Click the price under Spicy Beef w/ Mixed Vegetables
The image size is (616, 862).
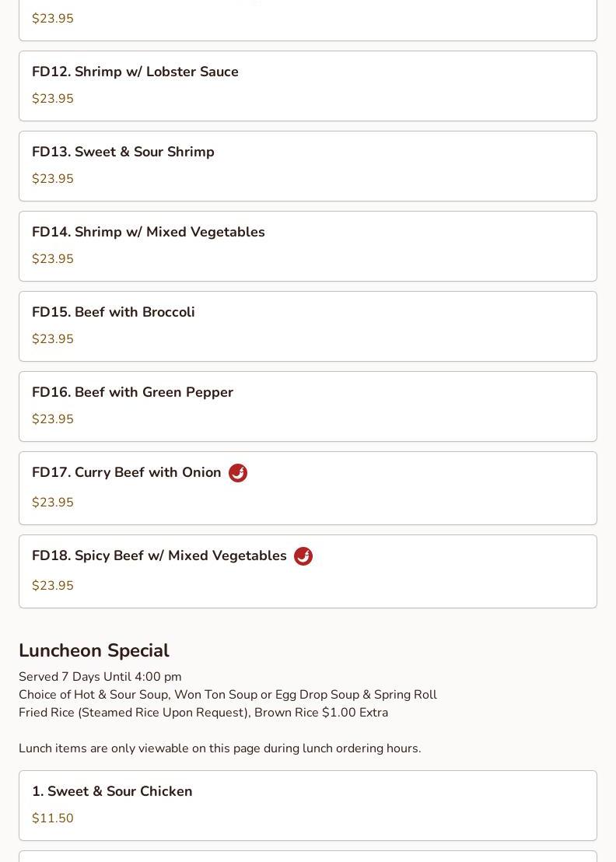coord(53,586)
